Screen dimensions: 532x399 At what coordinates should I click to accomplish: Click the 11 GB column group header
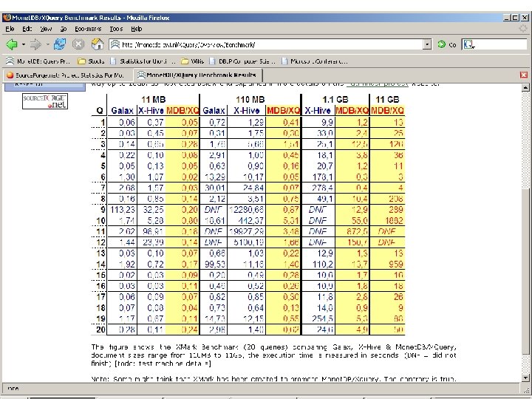click(x=387, y=100)
